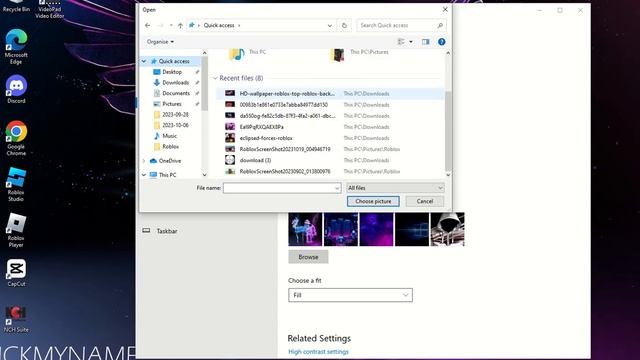Image resolution: width=640 pixels, height=360 pixels.
Task: Open the Recycle Bin on the desktop
Action: coord(16,6)
